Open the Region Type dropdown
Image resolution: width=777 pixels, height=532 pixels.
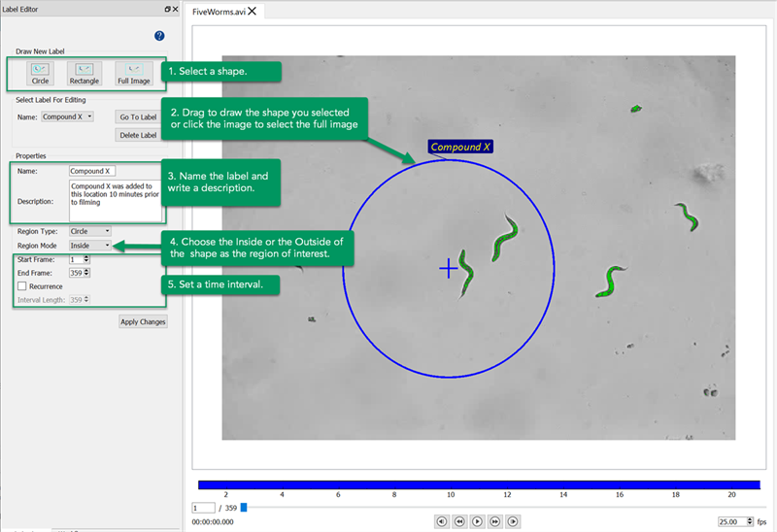pyautogui.click(x=89, y=231)
